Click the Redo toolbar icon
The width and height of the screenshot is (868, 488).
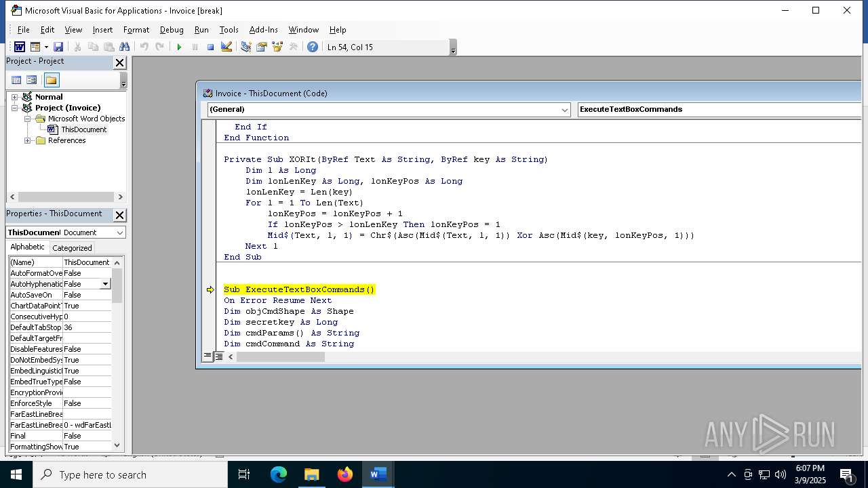point(159,47)
